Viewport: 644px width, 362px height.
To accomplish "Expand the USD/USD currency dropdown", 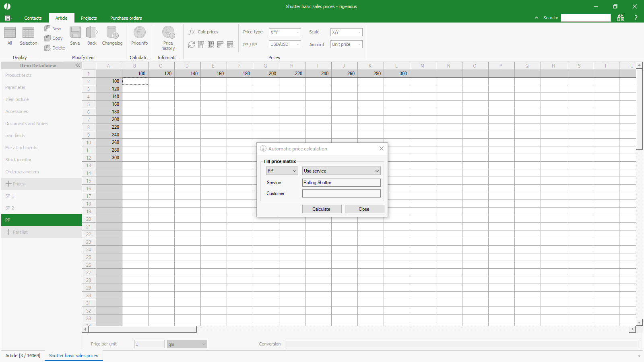I will 285,44.
